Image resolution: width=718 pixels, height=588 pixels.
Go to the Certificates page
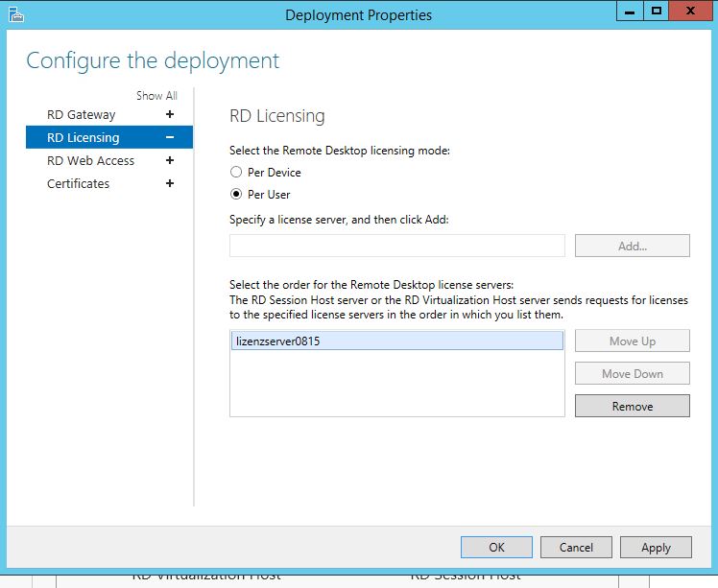[79, 183]
